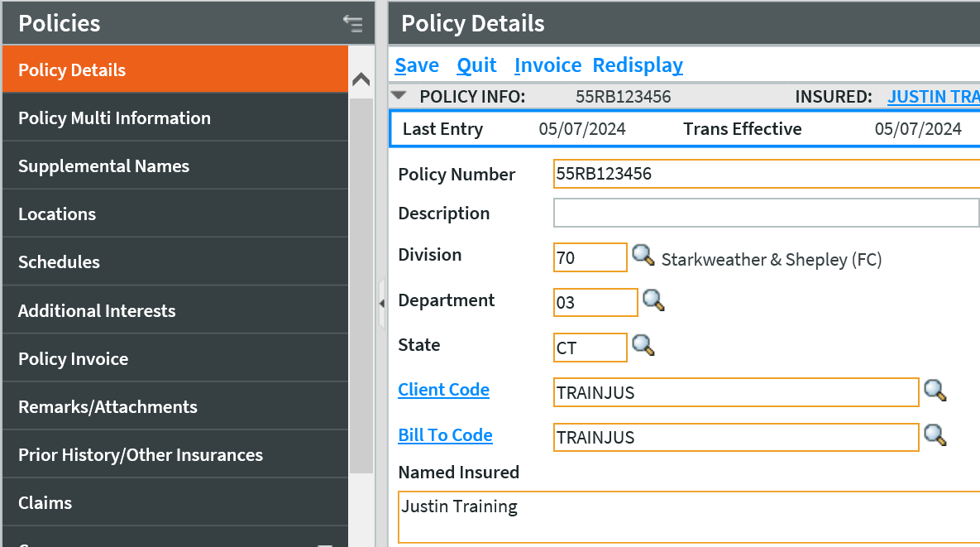Open Division lookup magnifier
This screenshot has height=547, width=980.
(643, 255)
